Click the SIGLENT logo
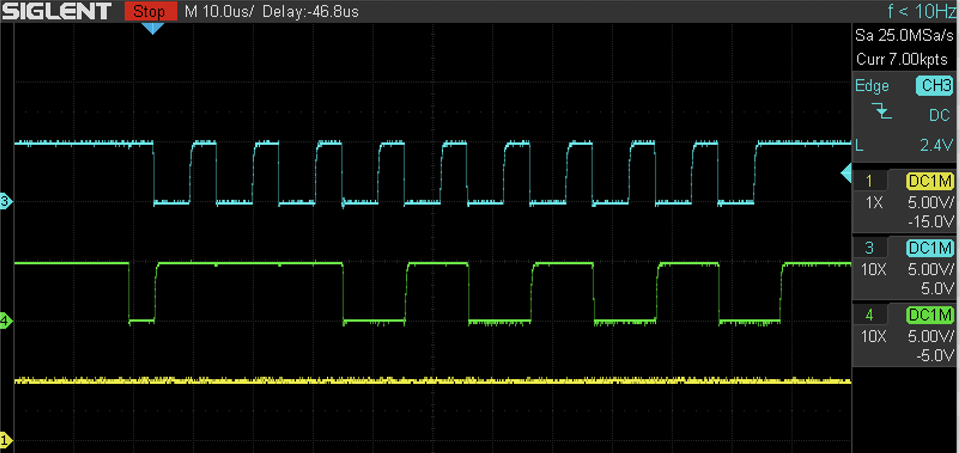The image size is (960, 453). (56, 11)
